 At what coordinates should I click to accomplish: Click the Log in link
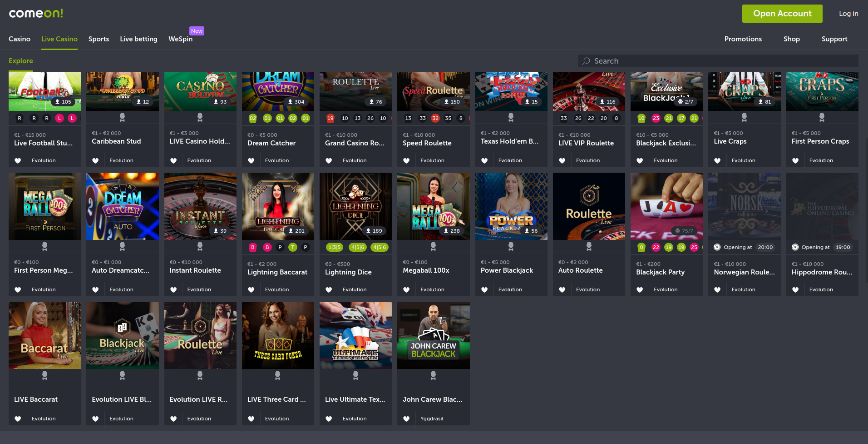(x=848, y=14)
